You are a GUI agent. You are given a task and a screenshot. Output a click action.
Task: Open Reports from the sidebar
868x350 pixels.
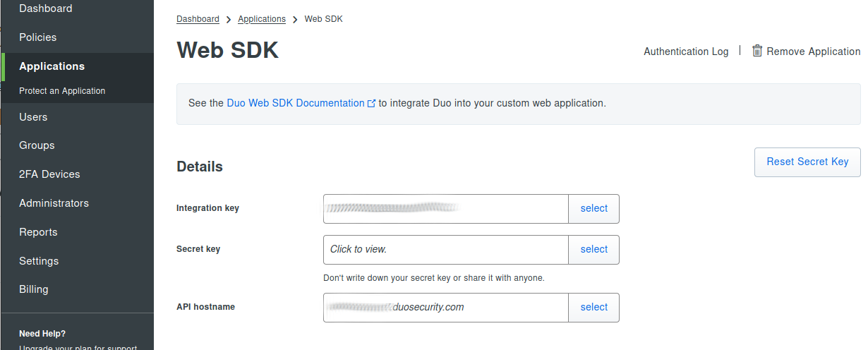coord(38,232)
